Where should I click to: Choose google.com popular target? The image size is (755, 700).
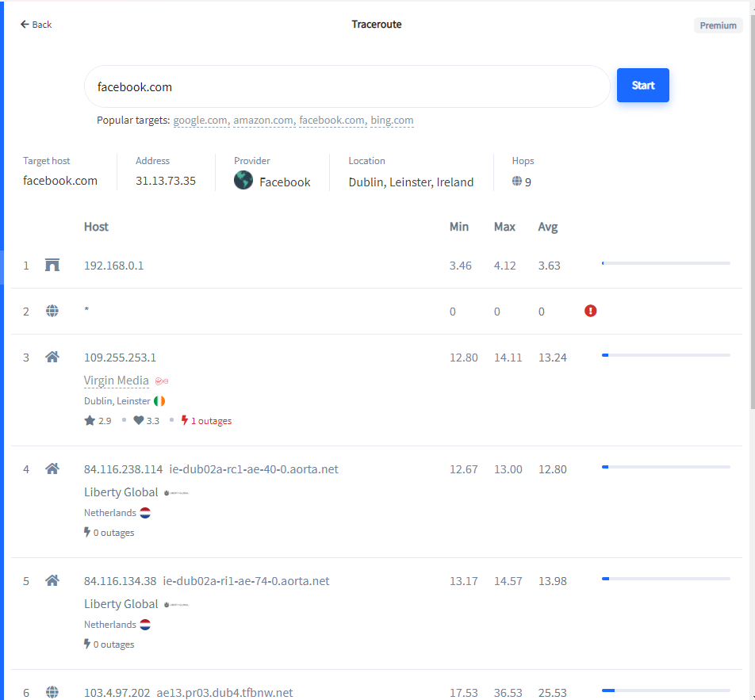[x=201, y=120]
